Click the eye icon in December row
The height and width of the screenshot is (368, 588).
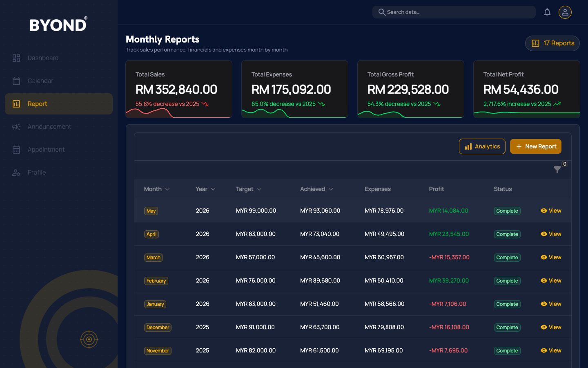coord(544,327)
